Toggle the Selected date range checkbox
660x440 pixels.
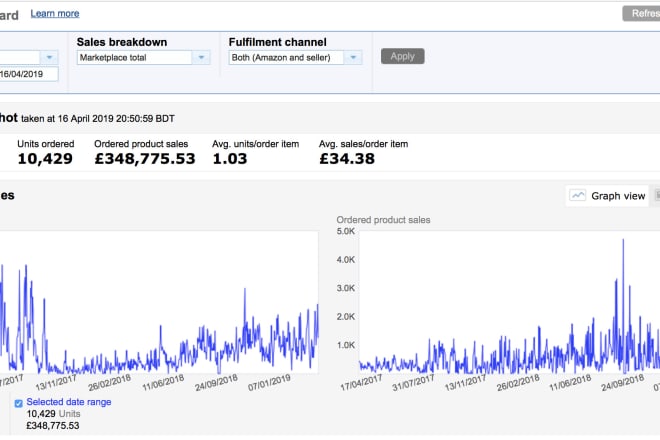pyautogui.click(x=19, y=403)
